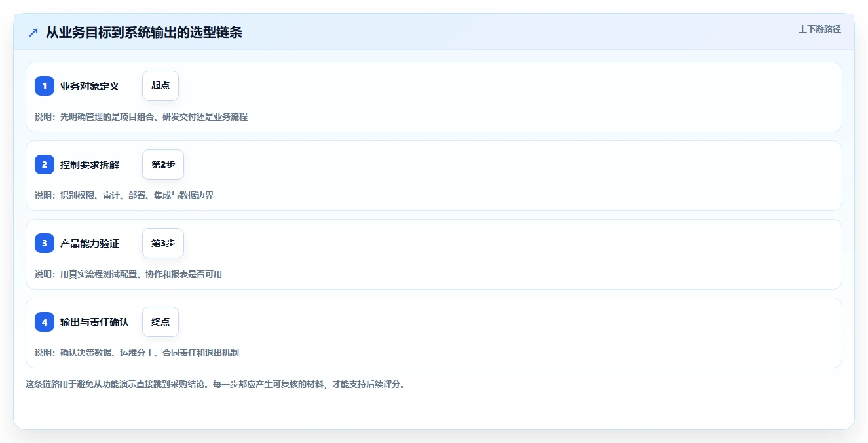Select the 产品能力验证 step title
This screenshot has height=443, width=868.
click(90, 243)
